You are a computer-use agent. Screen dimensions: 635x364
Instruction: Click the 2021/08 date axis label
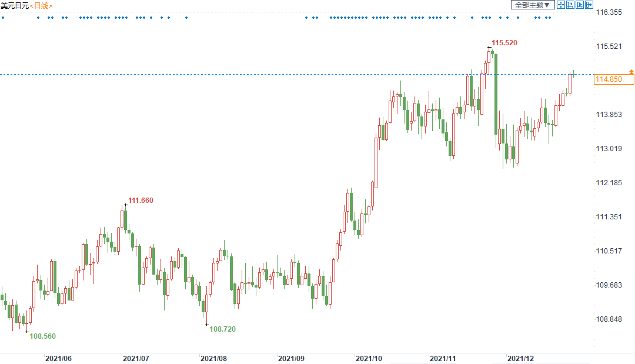213,358
